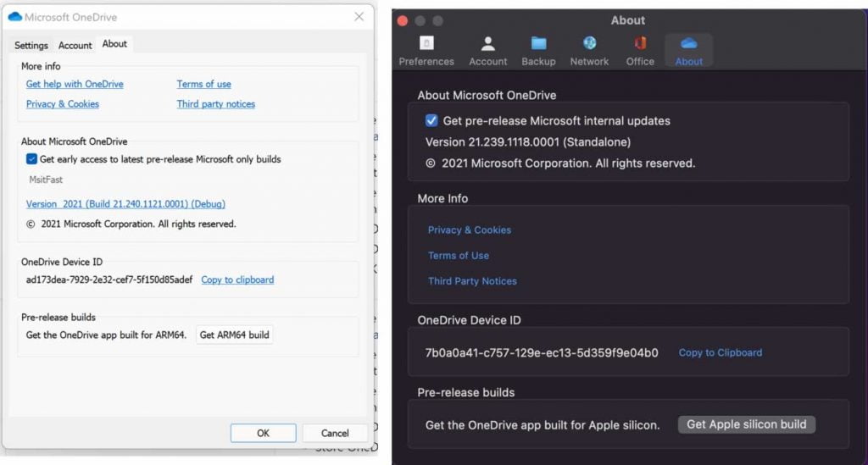868x465 pixels.
Task: Switch to Settings tab in Windows dialog
Action: [x=31, y=46]
